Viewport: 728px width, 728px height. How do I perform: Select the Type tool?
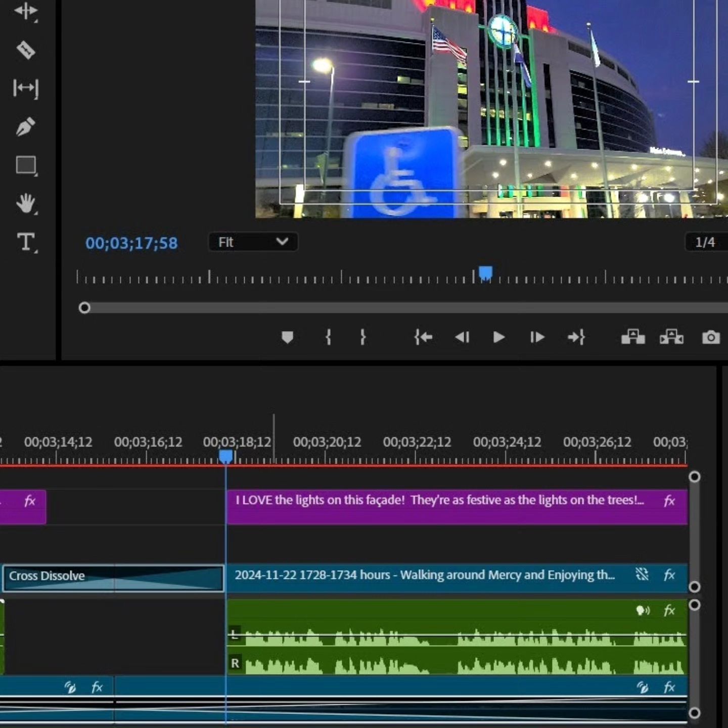[x=26, y=242]
